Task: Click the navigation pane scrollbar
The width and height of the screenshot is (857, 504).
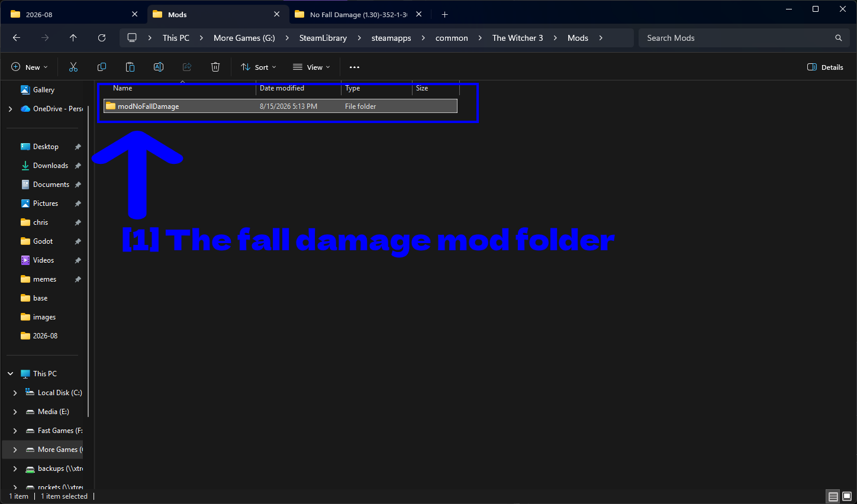Action: pos(89,260)
